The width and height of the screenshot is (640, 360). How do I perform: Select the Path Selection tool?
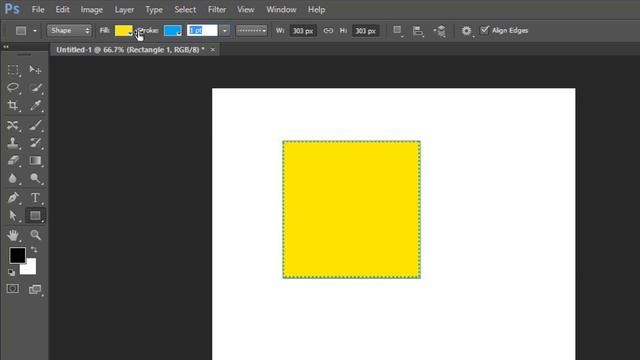(13, 215)
